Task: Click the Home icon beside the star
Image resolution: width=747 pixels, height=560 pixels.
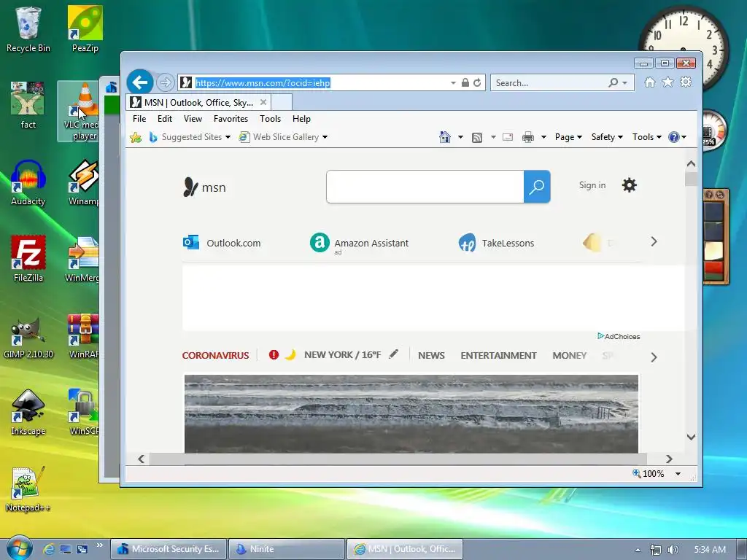Action: tap(650, 82)
